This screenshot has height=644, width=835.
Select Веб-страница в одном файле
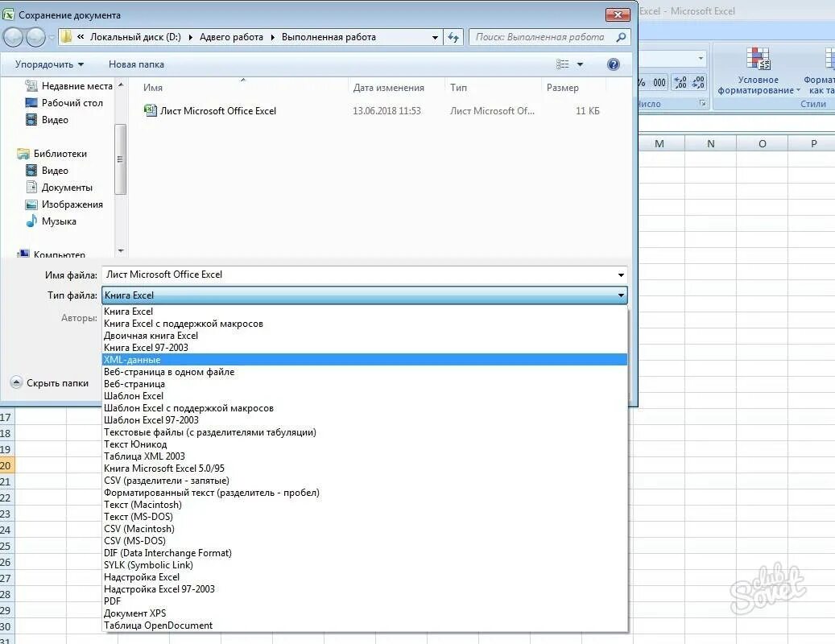coord(365,372)
